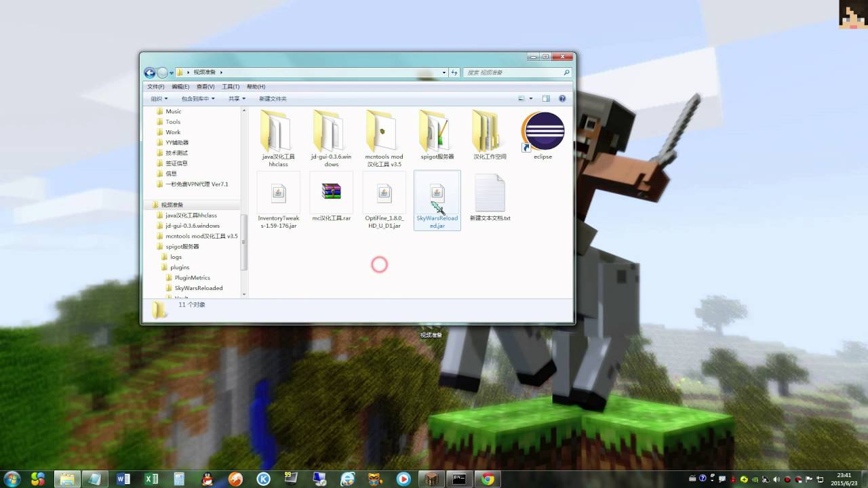Select PluginMetrics folder in navigation tree
This screenshot has width=868, height=488.
[192, 278]
